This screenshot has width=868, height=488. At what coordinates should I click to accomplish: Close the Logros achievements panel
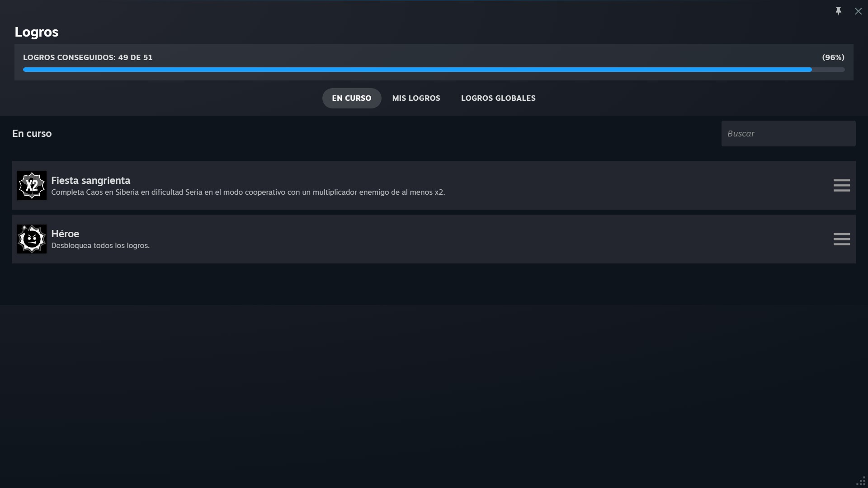(x=858, y=11)
